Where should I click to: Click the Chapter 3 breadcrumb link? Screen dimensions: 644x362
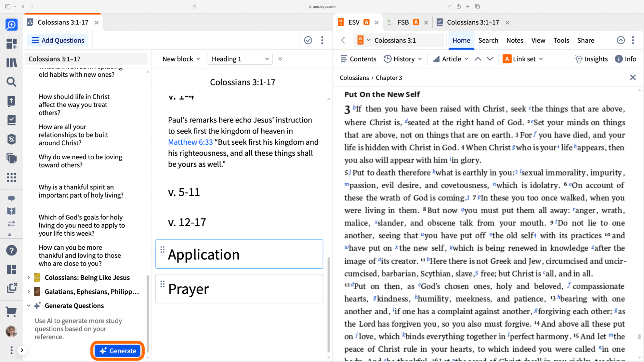tap(389, 78)
